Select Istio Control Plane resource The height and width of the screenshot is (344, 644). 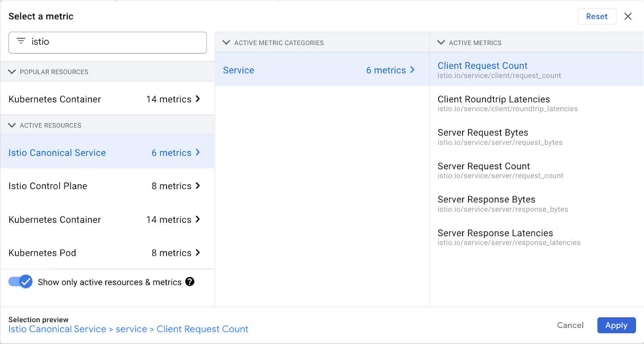pos(107,186)
